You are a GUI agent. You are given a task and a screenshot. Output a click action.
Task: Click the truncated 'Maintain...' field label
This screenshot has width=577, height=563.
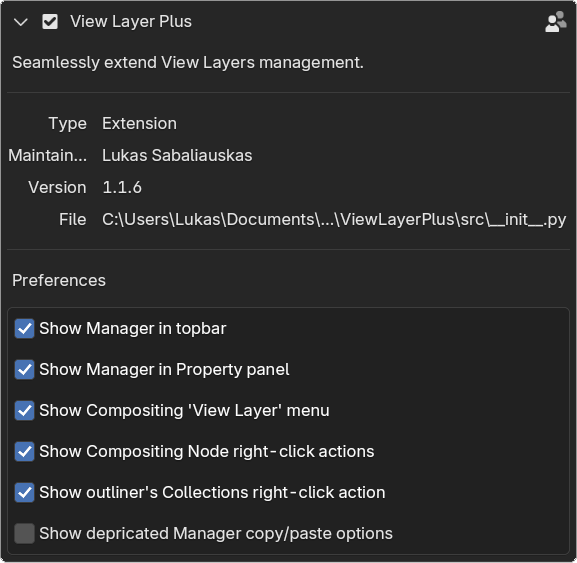[x=47, y=155]
